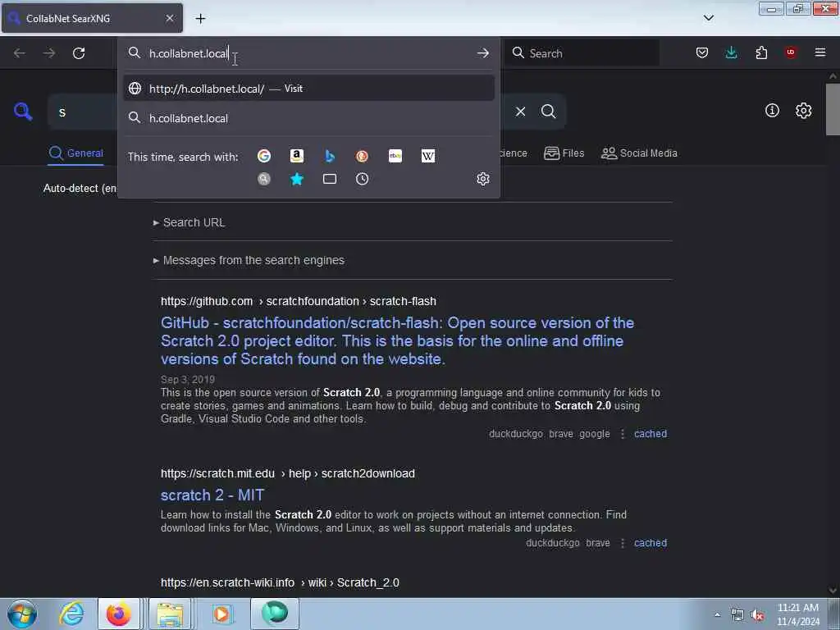Search this time with DuckDuckGo

tap(362, 156)
